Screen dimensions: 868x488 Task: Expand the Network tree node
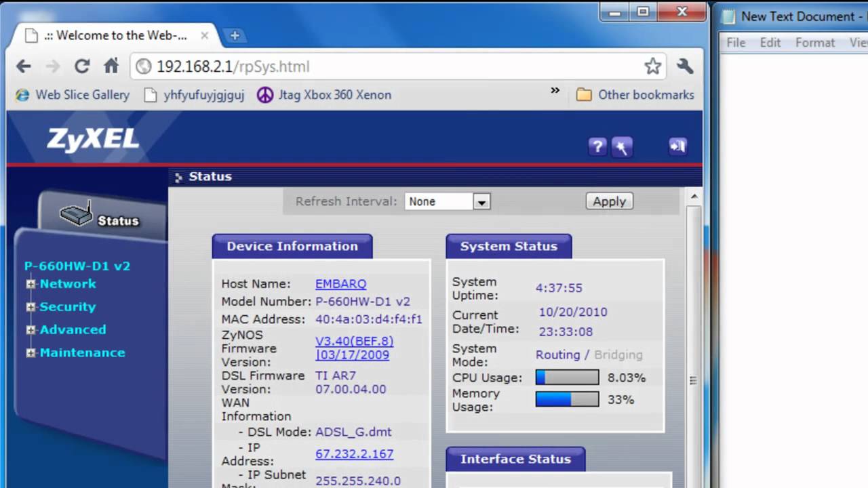pos(31,285)
